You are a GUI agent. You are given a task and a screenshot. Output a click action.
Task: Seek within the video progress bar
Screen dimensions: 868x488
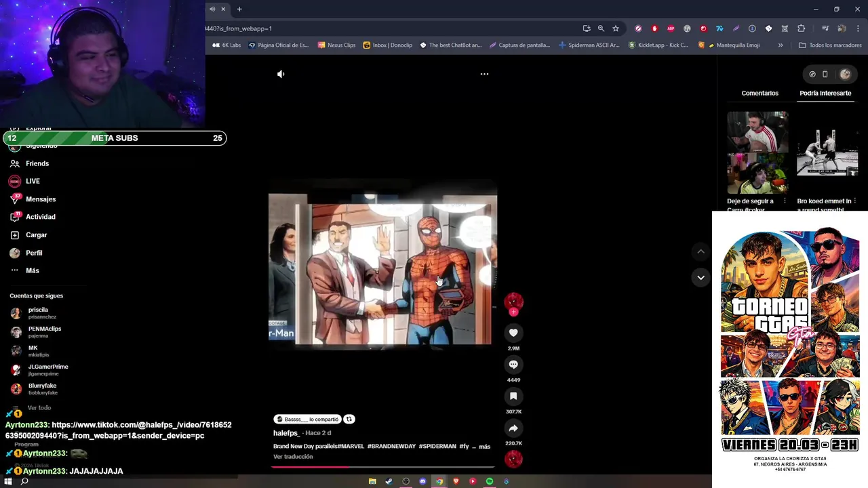click(x=383, y=466)
